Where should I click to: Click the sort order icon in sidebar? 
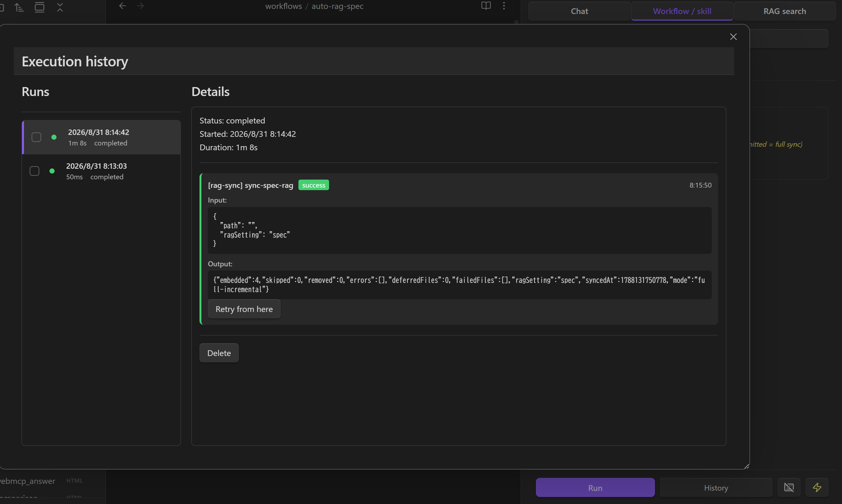[19, 7]
